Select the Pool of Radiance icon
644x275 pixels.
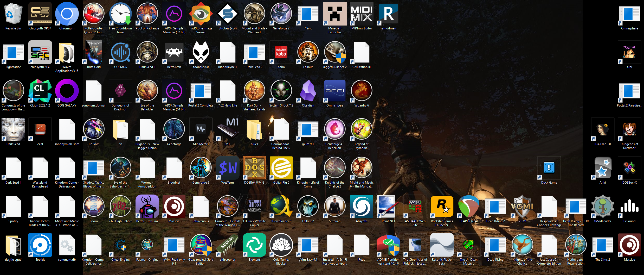(x=147, y=14)
